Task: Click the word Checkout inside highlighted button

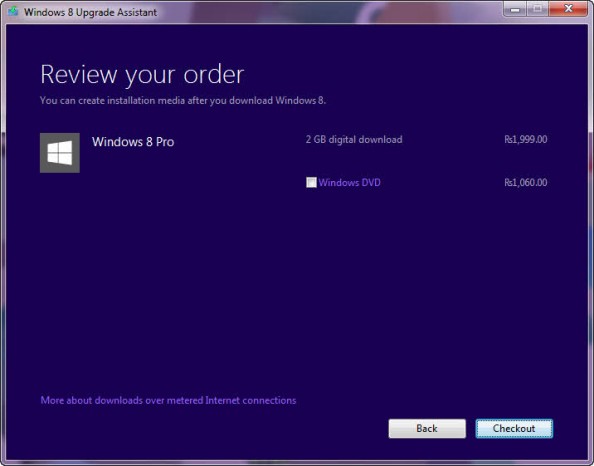Action: pyautogui.click(x=514, y=428)
